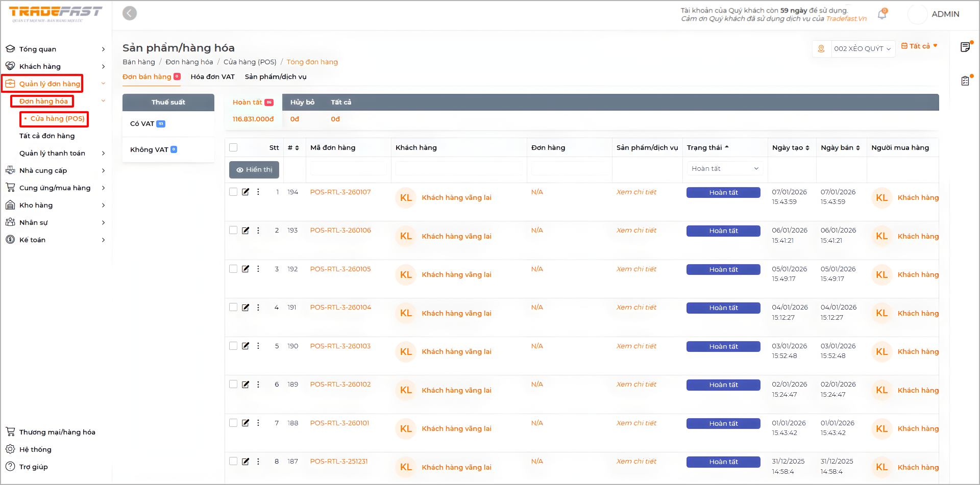
Task: Click edit icon for order POS-RTL-3-260107
Action: (x=246, y=192)
